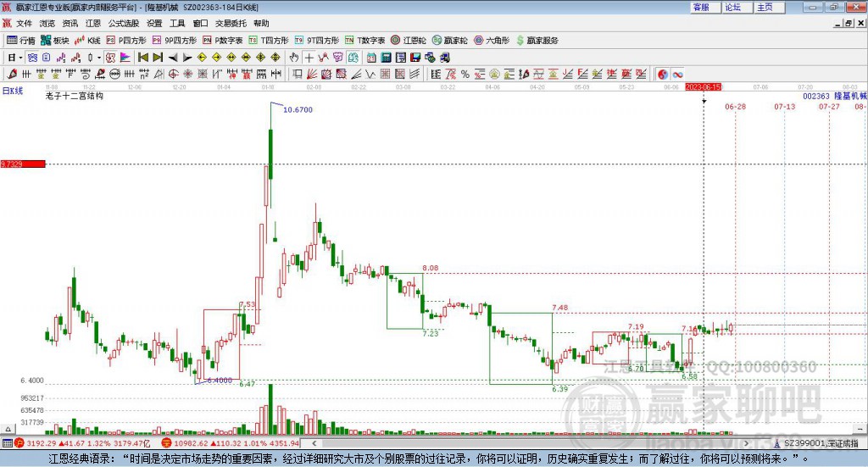This screenshot has width=868, height=467.
Task: Click the yin-yang icon
Action: point(663,74)
